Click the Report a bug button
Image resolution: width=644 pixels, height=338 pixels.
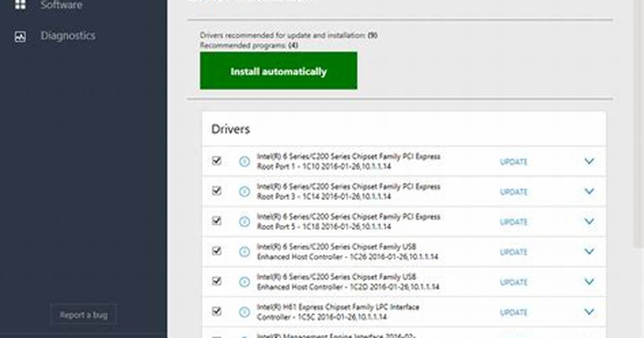83,315
